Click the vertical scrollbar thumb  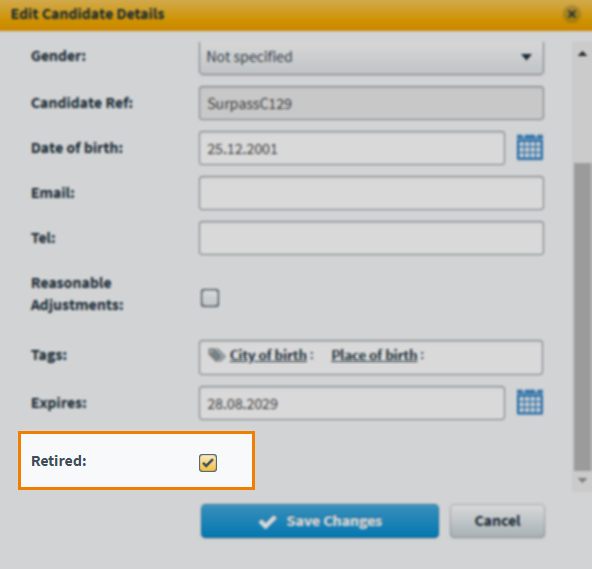[582, 316]
